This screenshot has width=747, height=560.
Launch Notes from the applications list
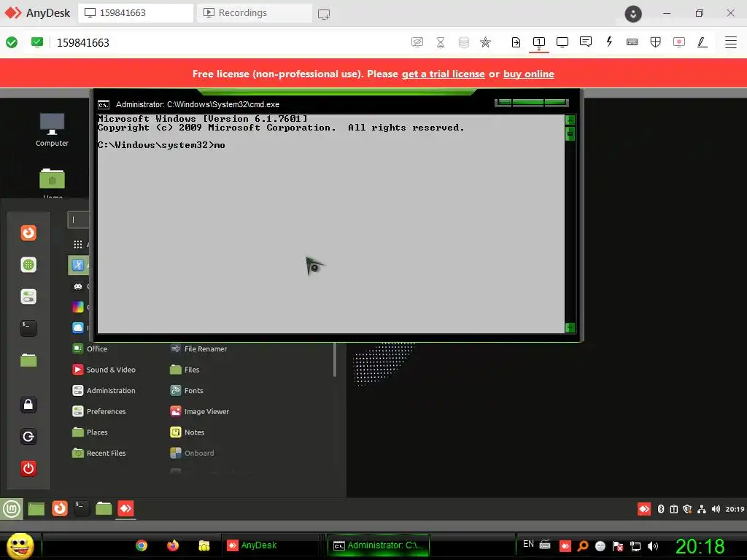[x=187, y=432]
